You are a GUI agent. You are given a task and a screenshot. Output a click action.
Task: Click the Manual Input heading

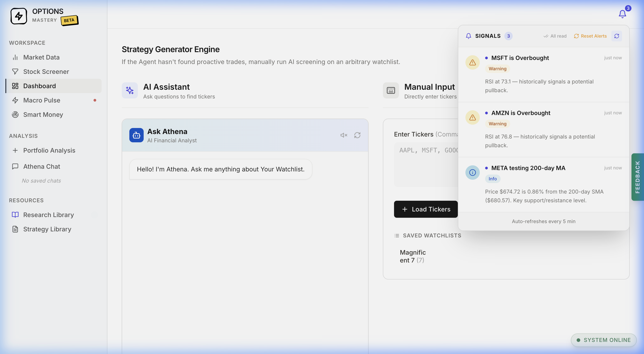click(429, 87)
